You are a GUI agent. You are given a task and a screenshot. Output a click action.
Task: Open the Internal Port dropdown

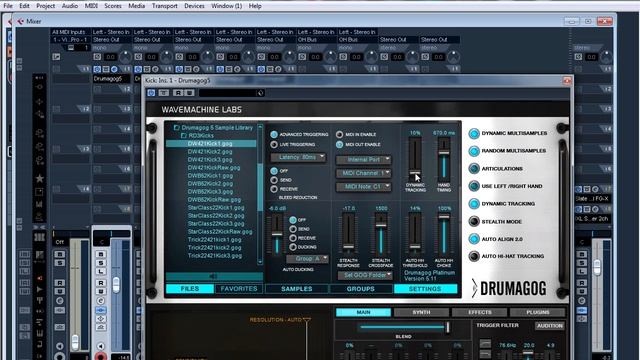[x=363, y=160]
